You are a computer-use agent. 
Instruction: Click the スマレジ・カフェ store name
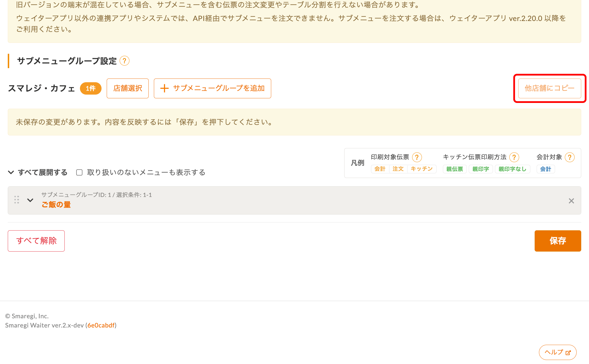[x=41, y=88]
